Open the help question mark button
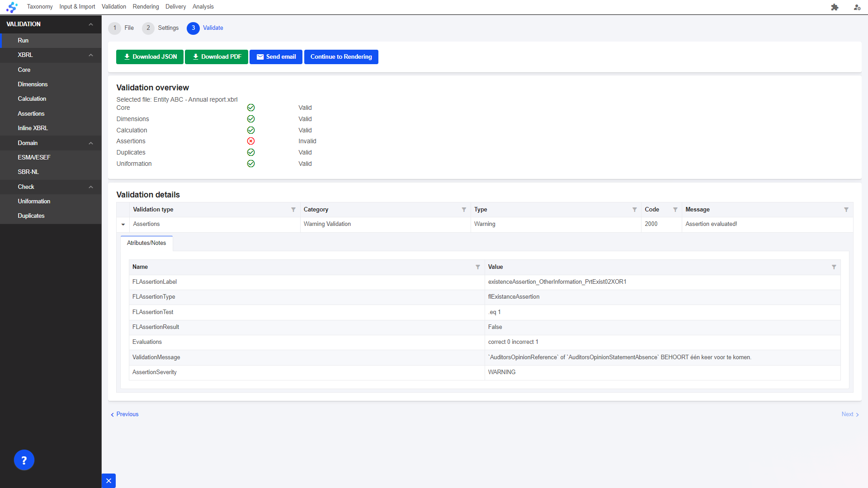The image size is (868, 488). pyautogui.click(x=24, y=460)
